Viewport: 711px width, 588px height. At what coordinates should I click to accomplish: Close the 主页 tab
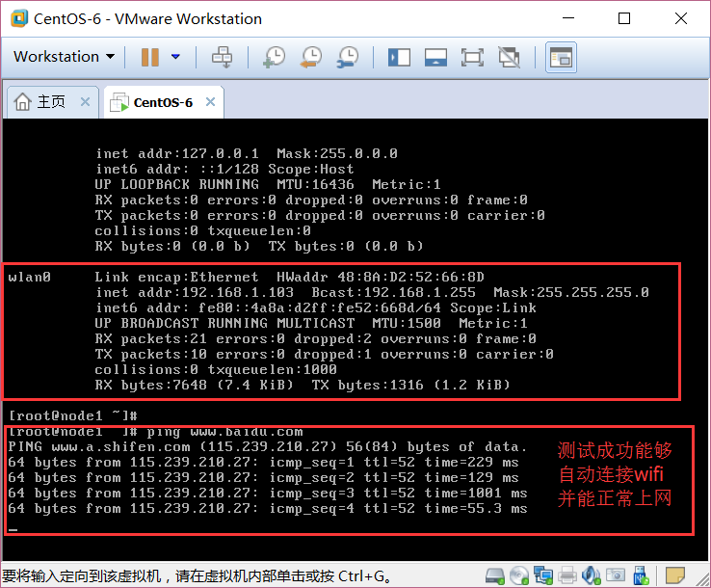tap(85, 101)
